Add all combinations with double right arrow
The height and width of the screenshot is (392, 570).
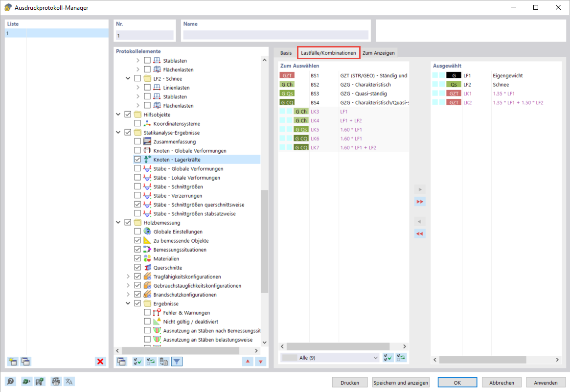420,202
